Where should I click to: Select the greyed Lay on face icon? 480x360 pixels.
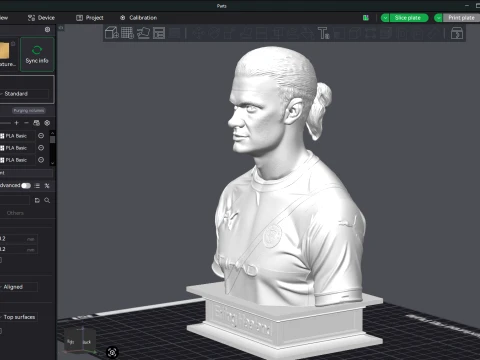(x=246, y=33)
